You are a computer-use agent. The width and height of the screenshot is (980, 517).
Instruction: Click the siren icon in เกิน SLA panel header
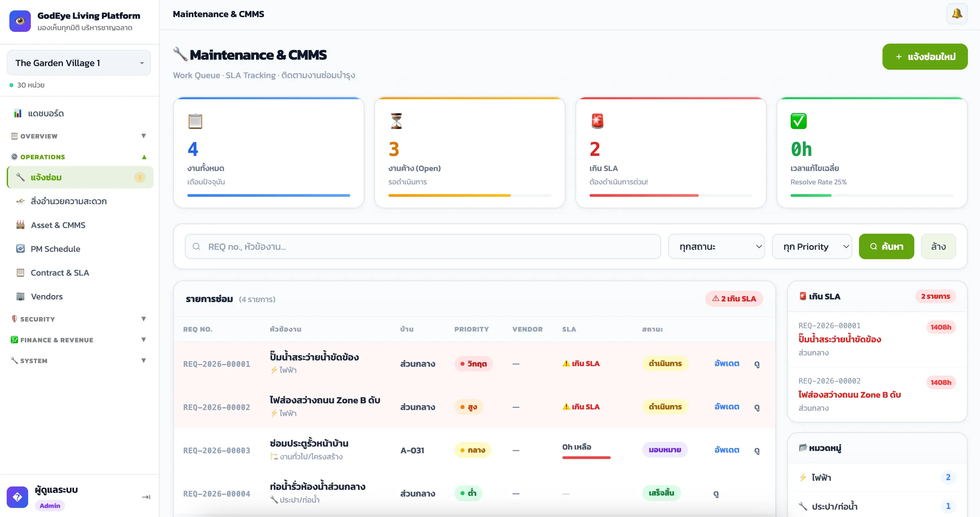(803, 296)
